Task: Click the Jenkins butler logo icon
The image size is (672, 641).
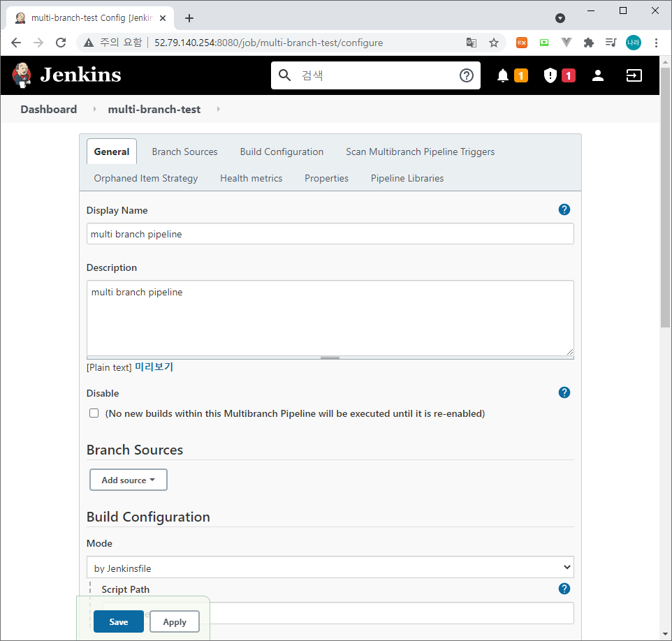Action: pyautogui.click(x=22, y=75)
